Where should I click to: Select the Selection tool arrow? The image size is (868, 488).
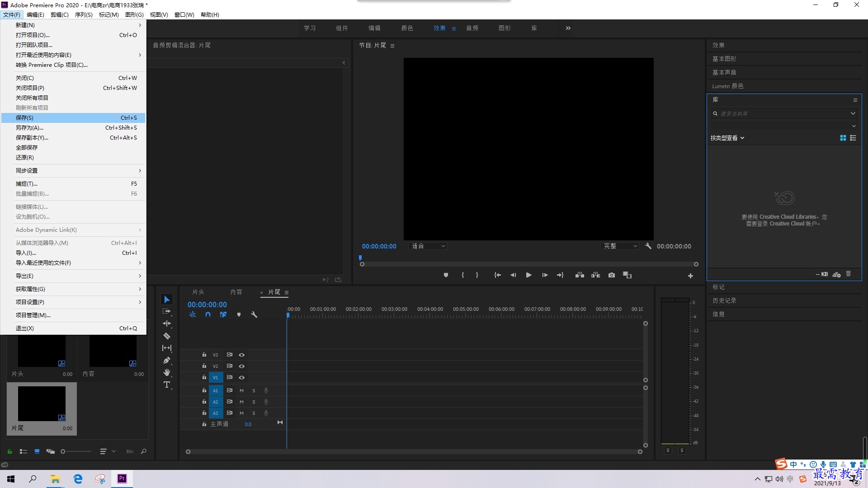167,300
